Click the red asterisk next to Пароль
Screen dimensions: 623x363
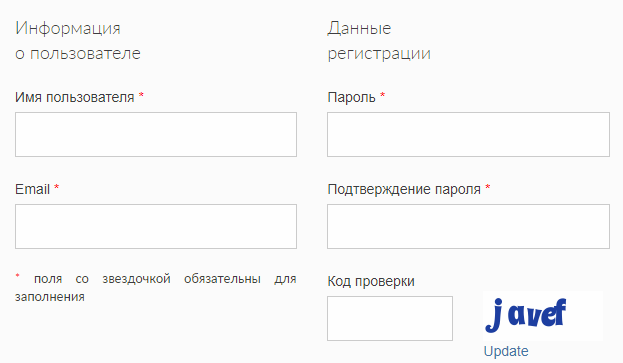tap(383, 95)
